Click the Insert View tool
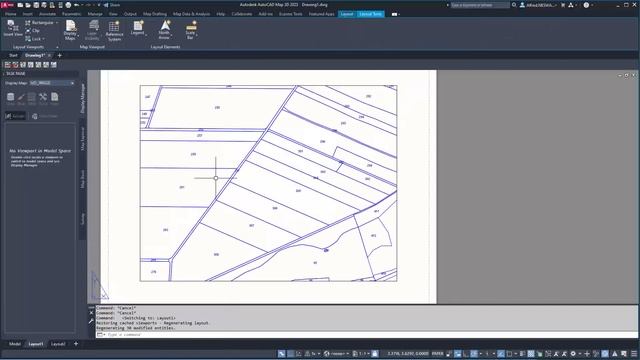 (x=13, y=29)
